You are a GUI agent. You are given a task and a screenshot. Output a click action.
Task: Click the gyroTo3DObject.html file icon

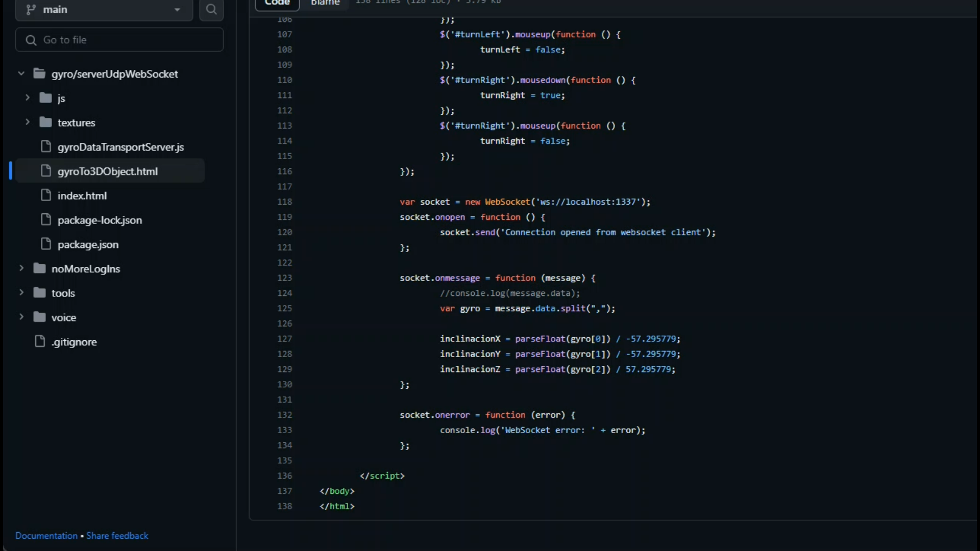46,171
